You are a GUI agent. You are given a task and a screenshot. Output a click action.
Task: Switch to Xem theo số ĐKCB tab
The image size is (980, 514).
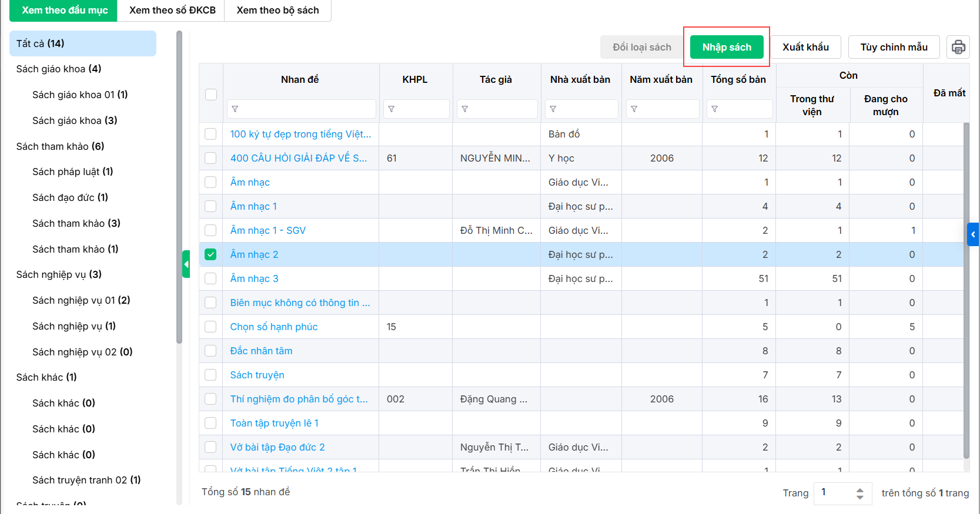click(x=172, y=11)
